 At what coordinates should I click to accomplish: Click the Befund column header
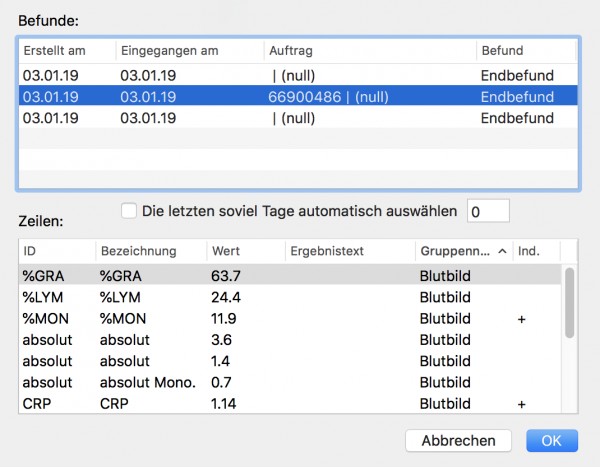coord(527,51)
